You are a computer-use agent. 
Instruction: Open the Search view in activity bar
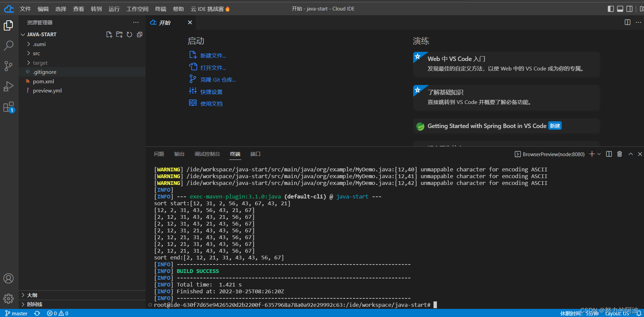click(8, 45)
